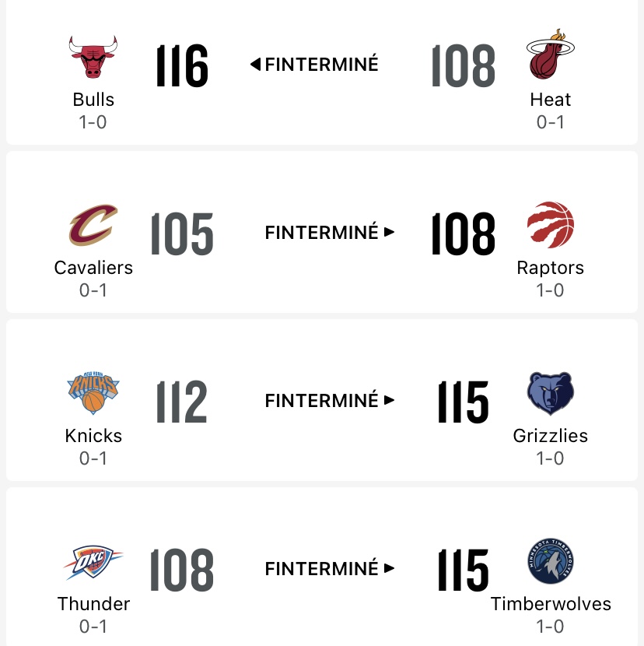Click the Cavaliers team name
The height and width of the screenshot is (646, 644).
[x=93, y=268]
